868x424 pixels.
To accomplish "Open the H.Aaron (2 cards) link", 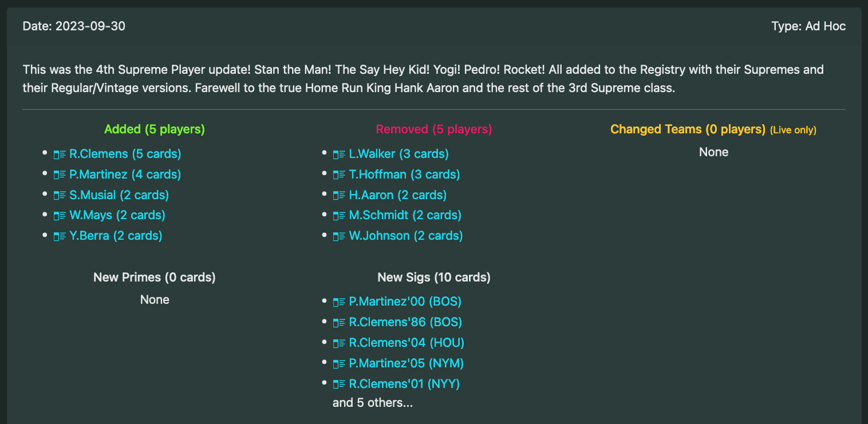I will click(398, 195).
